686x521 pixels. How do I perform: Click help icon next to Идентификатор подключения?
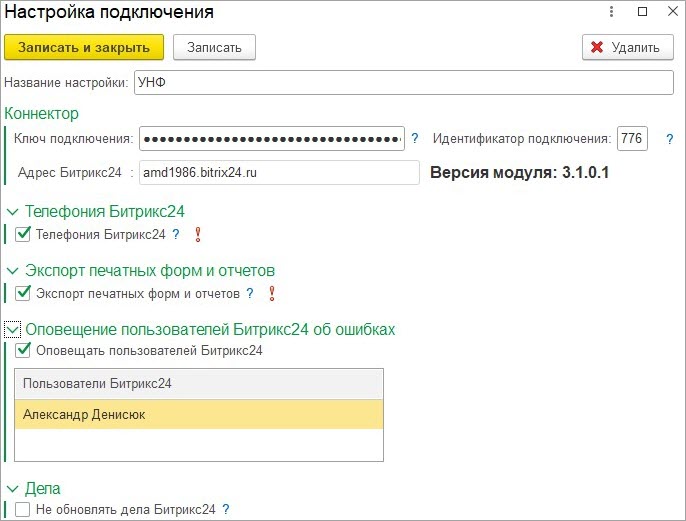669,139
